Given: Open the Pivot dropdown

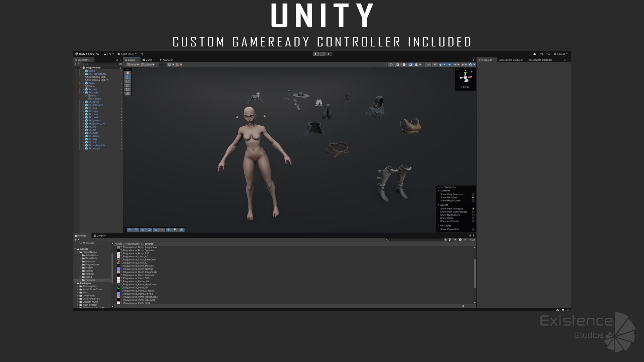Looking at the screenshot, I should pyautogui.click(x=133, y=65).
